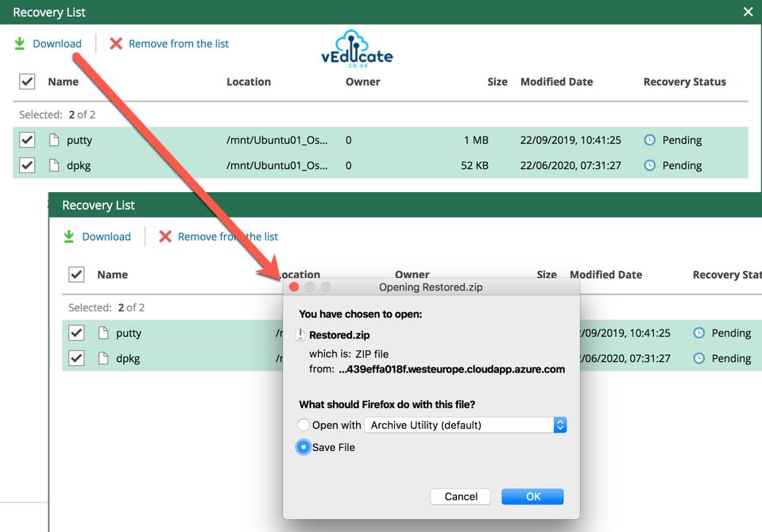
Task: Click the Name column header
Action: click(x=64, y=81)
